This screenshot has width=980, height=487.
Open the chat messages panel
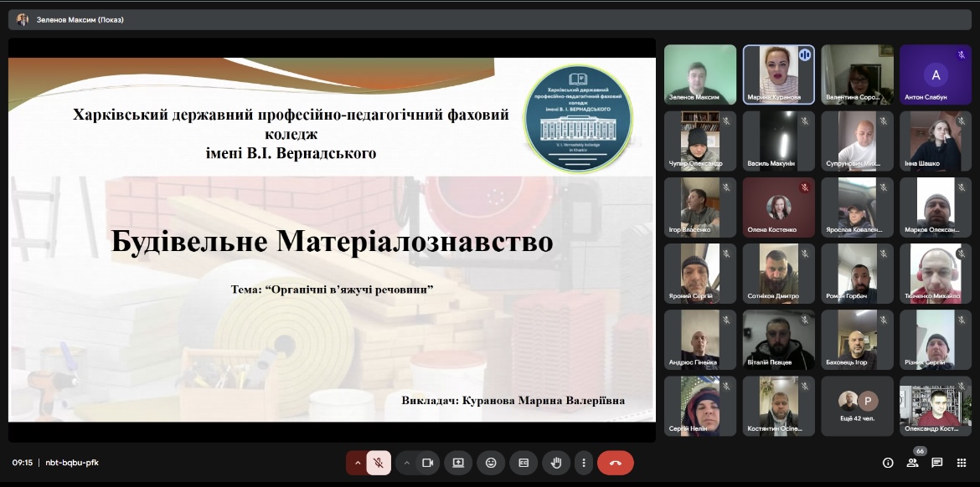pos(936,463)
